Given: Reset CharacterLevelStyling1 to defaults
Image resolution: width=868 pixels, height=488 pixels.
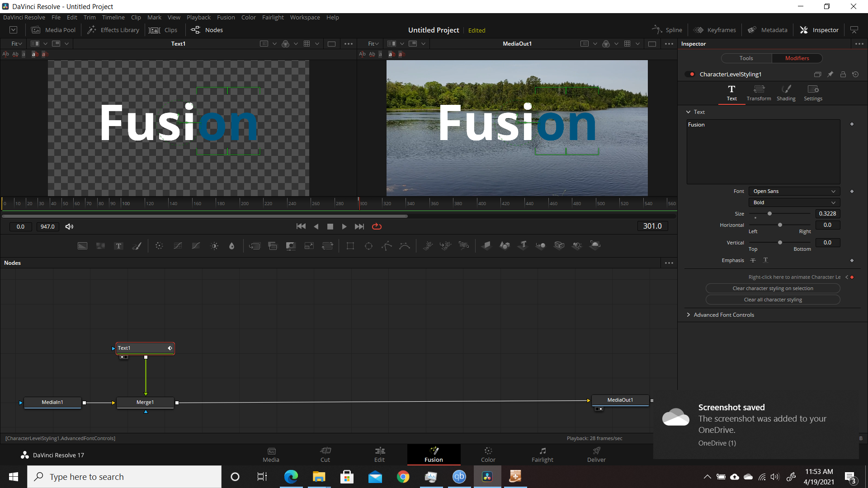Looking at the screenshot, I should pyautogui.click(x=855, y=74).
